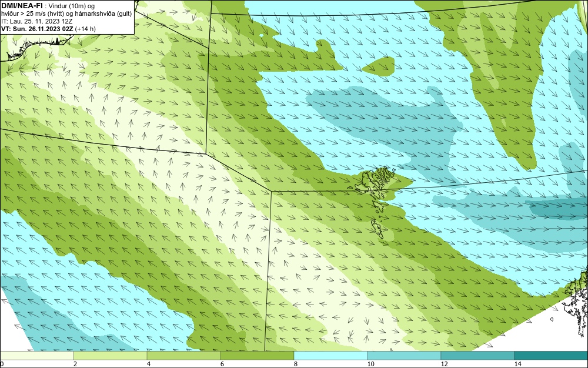This screenshot has width=588, height=368.
Task: Click the 2–4 m/s legend color swatch
Action: tap(111, 356)
